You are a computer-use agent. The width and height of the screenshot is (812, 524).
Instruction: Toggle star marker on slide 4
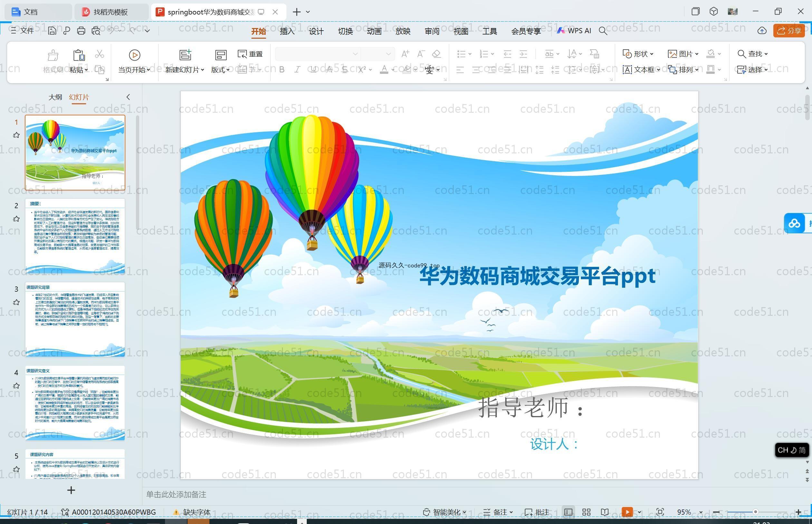16,386
